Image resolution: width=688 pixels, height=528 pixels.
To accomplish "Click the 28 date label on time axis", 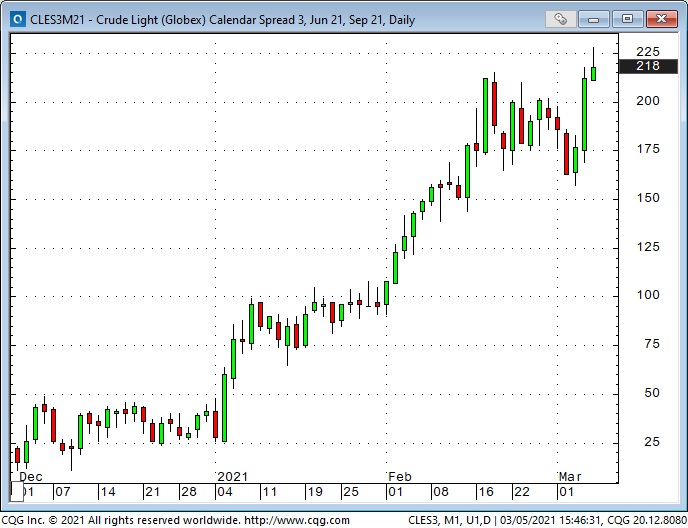I will click(189, 492).
